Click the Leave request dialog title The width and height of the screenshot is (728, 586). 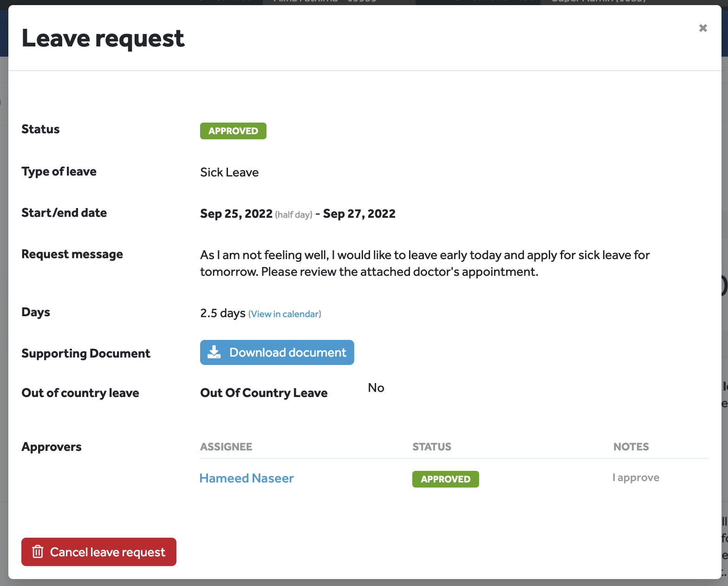click(x=103, y=38)
